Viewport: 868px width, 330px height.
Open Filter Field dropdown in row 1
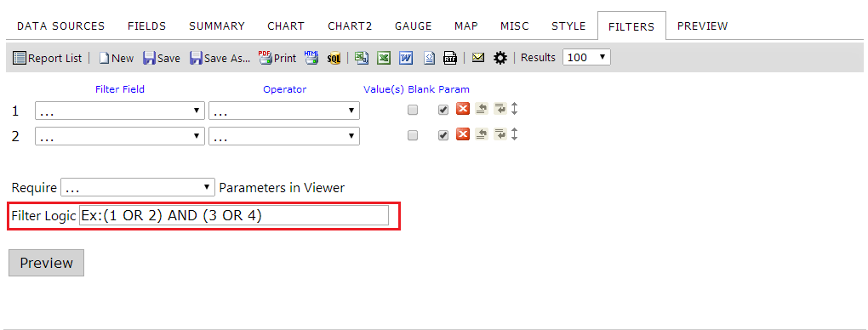120,111
